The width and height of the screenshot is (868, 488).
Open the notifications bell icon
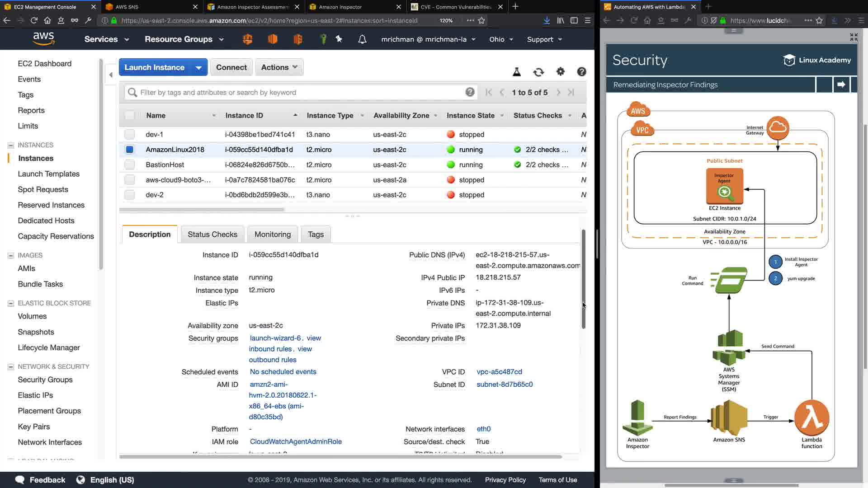pos(362,39)
